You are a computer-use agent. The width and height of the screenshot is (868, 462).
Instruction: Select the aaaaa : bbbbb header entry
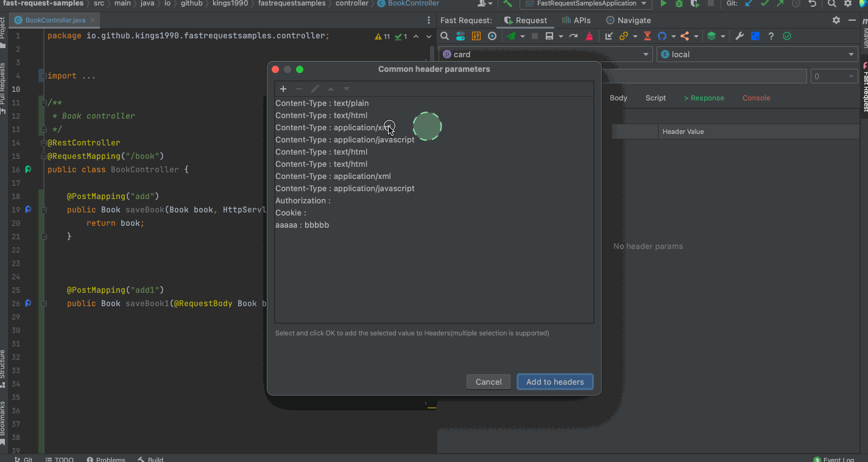[302, 225]
